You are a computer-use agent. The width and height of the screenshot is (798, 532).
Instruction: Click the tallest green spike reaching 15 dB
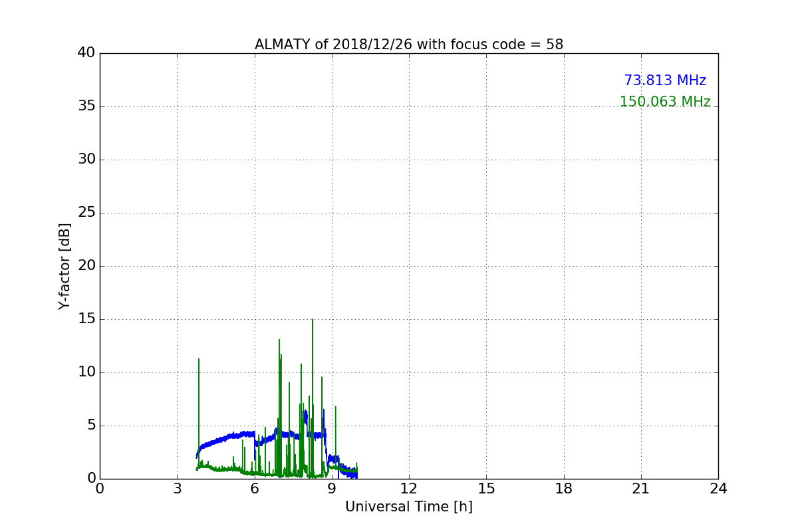(x=313, y=399)
